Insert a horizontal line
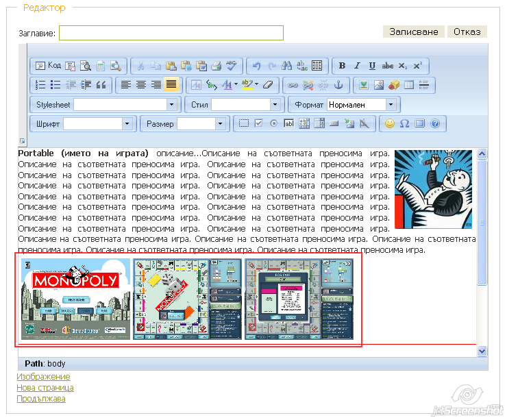 tap(424, 85)
